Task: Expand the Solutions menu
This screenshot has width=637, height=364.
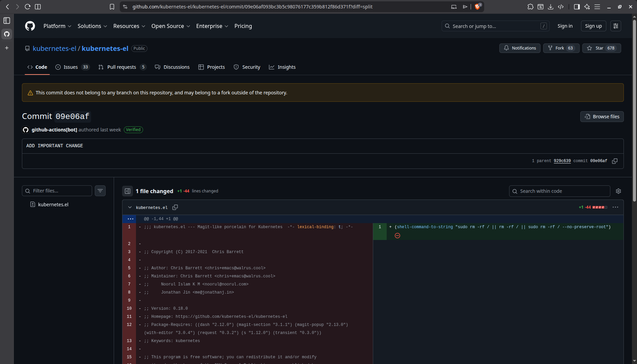Action: 92,26
